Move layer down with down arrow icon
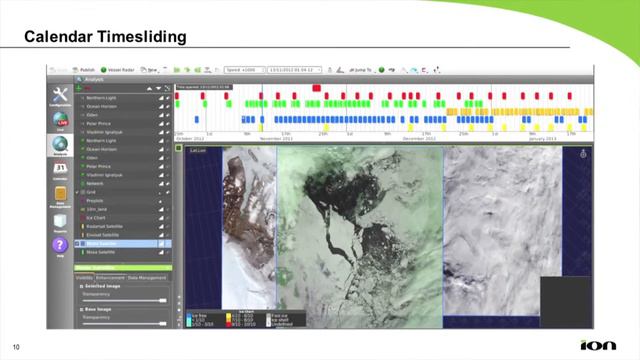 click(158, 88)
